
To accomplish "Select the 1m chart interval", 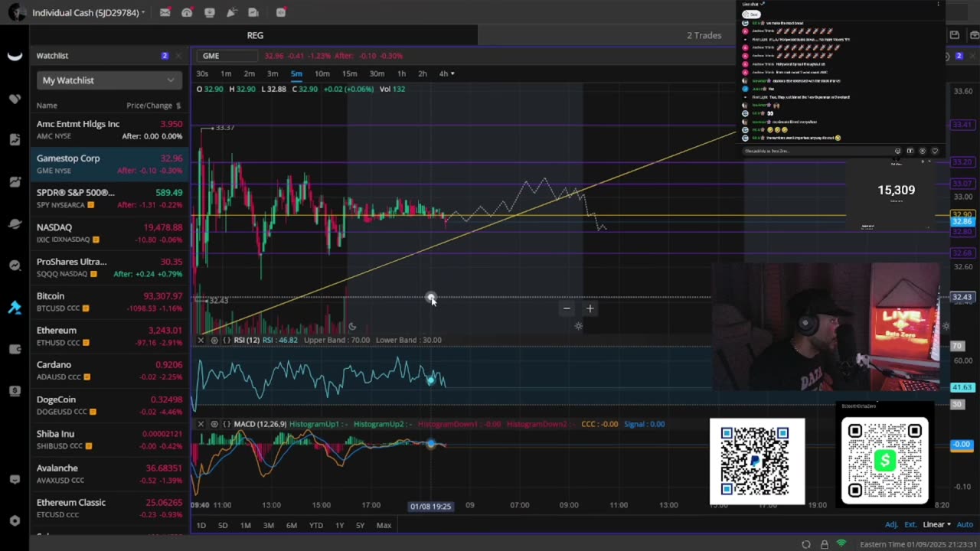I will [226, 73].
